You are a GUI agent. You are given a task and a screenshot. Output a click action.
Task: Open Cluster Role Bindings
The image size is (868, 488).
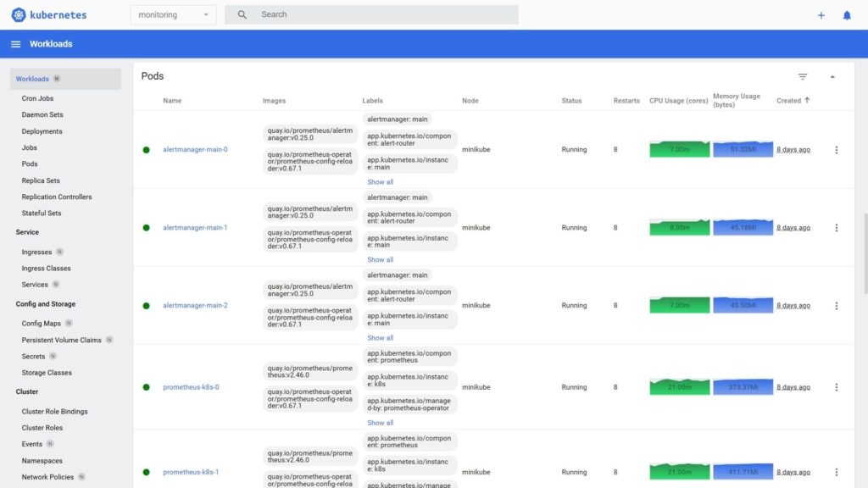coord(54,412)
